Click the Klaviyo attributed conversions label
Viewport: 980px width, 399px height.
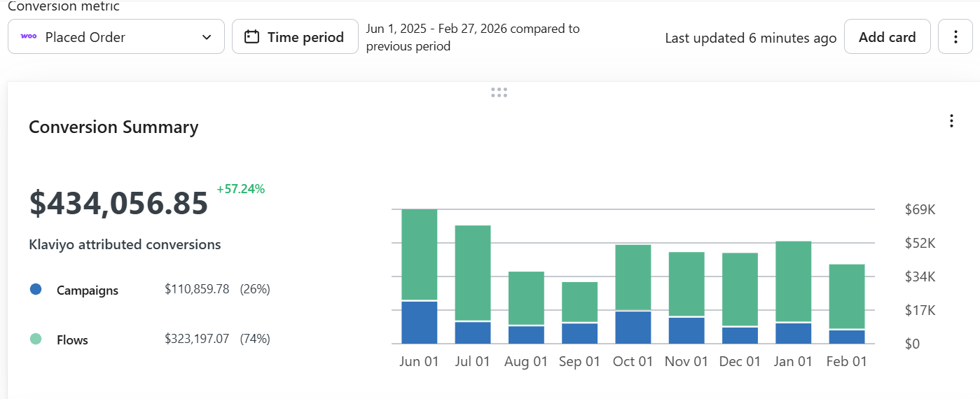coord(125,244)
